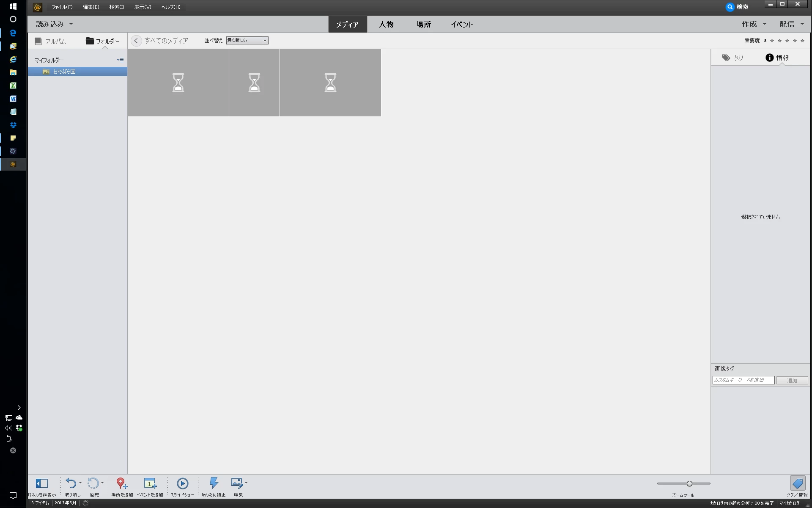Click the Add Place pin icon
This screenshot has height=508, width=812.
click(x=121, y=483)
